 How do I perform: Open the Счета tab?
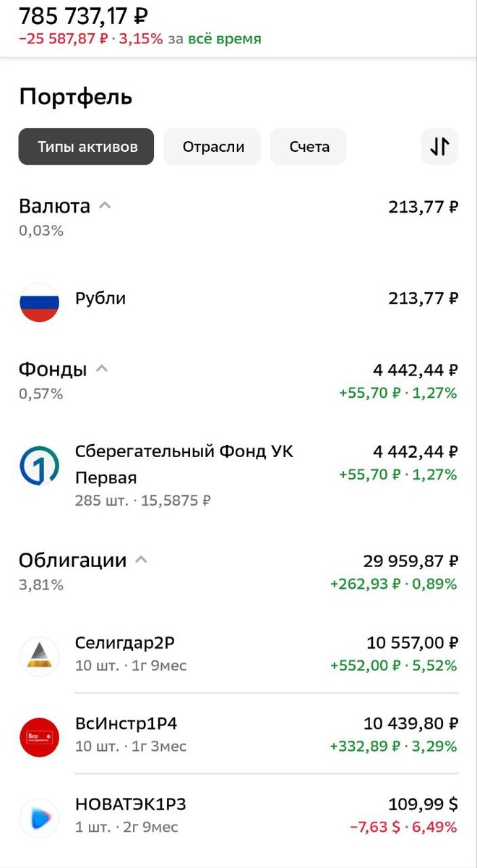309,146
